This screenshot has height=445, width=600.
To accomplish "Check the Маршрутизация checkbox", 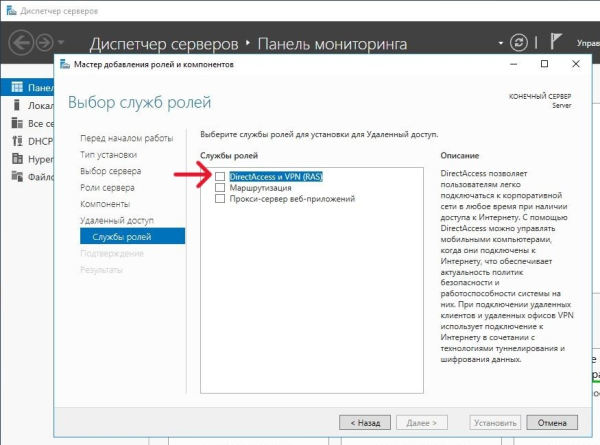I will [x=220, y=187].
